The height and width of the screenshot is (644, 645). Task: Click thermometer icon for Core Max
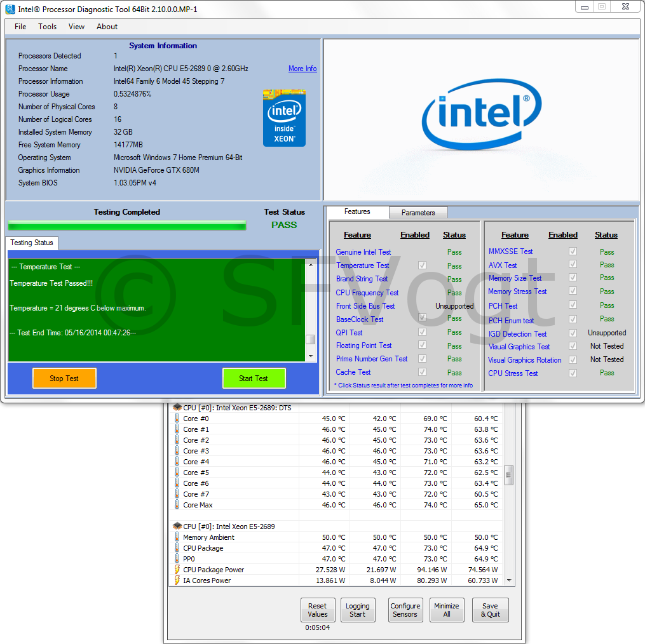point(177,504)
